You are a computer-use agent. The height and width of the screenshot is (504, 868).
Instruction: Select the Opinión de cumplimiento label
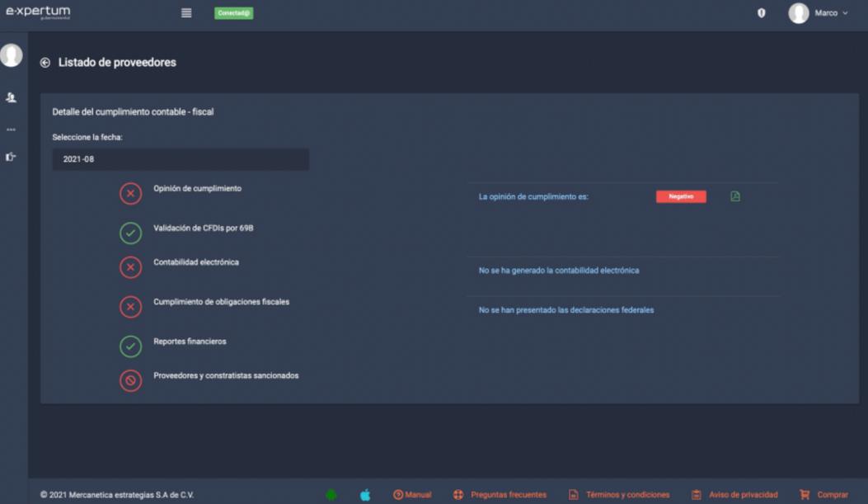point(197,188)
